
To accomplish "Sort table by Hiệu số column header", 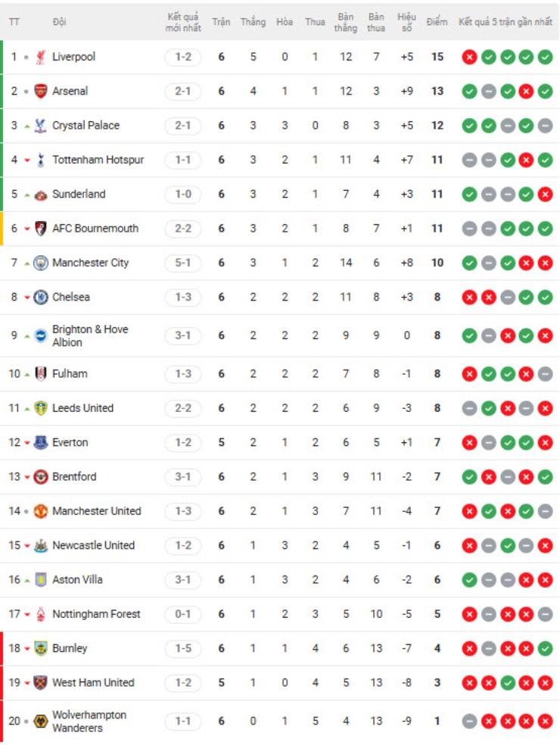I will tap(407, 22).
